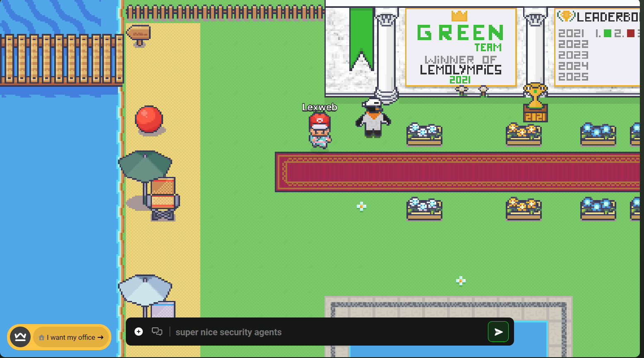Image resolution: width=644 pixels, height=358 pixels.
Task: Send the message with the green arrow button
Action: pyautogui.click(x=498, y=332)
